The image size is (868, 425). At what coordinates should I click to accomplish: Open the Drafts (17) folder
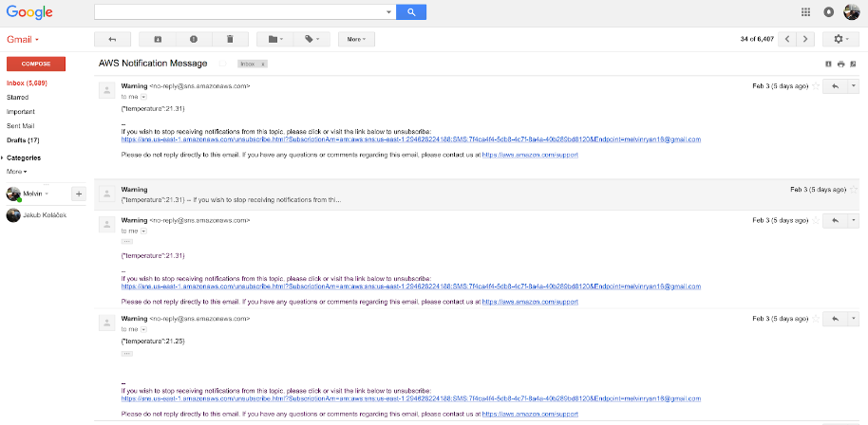click(23, 140)
